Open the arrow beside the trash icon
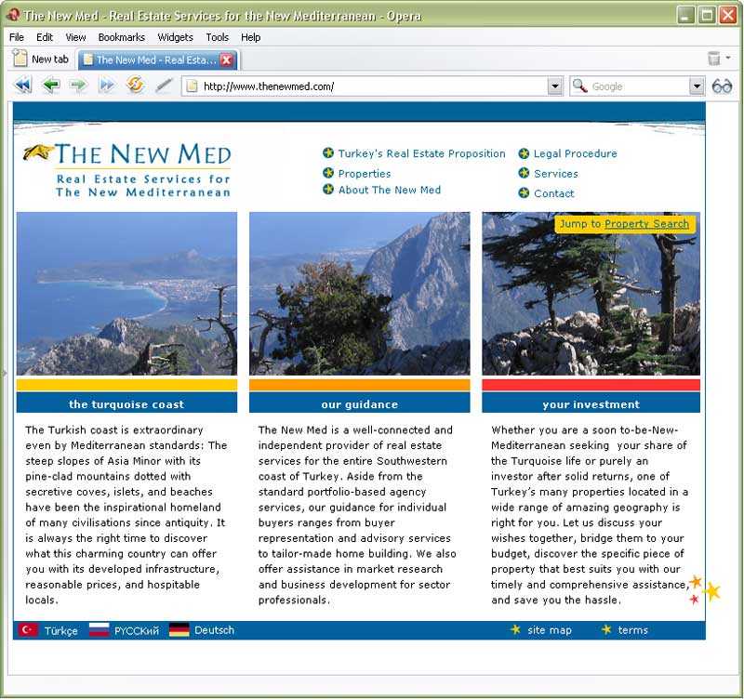The height and width of the screenshot is (700, 744). point(728,58)
